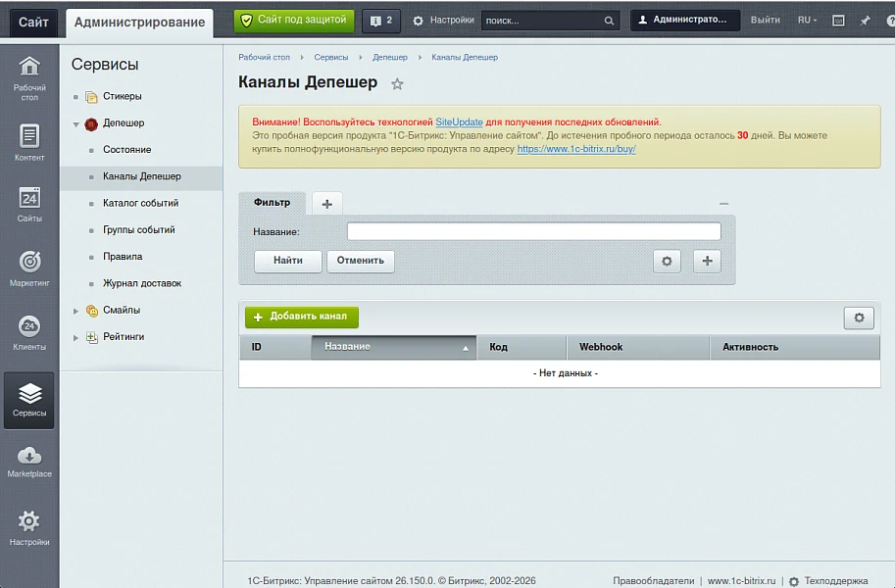Add page to favorites with star icon
Screen dimensions: 895x588
click(x=397, y=84)
